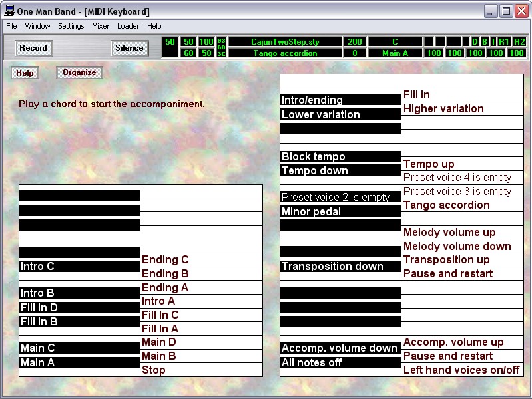Click the Organize button
The width and height of the screenshot is (532, 399).
79,72
